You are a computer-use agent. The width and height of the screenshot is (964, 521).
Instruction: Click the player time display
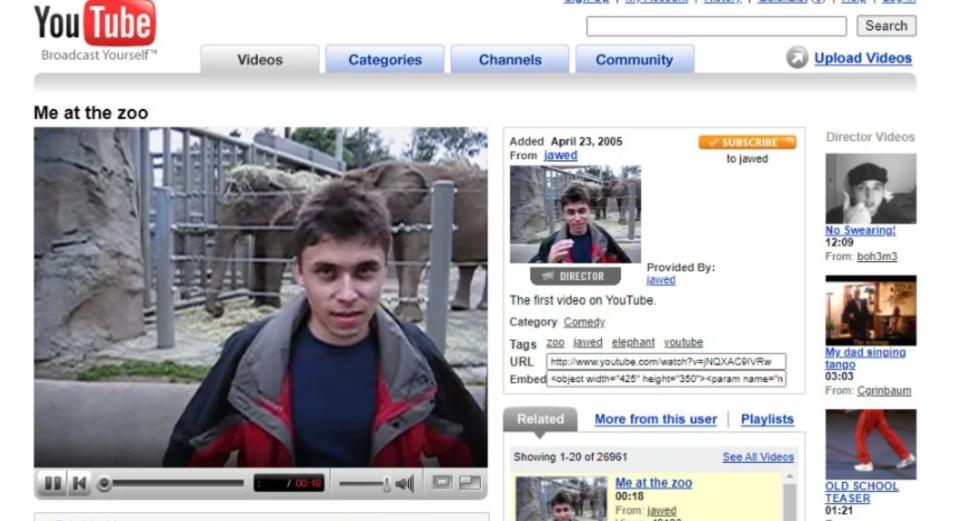[x=288, y=483]
